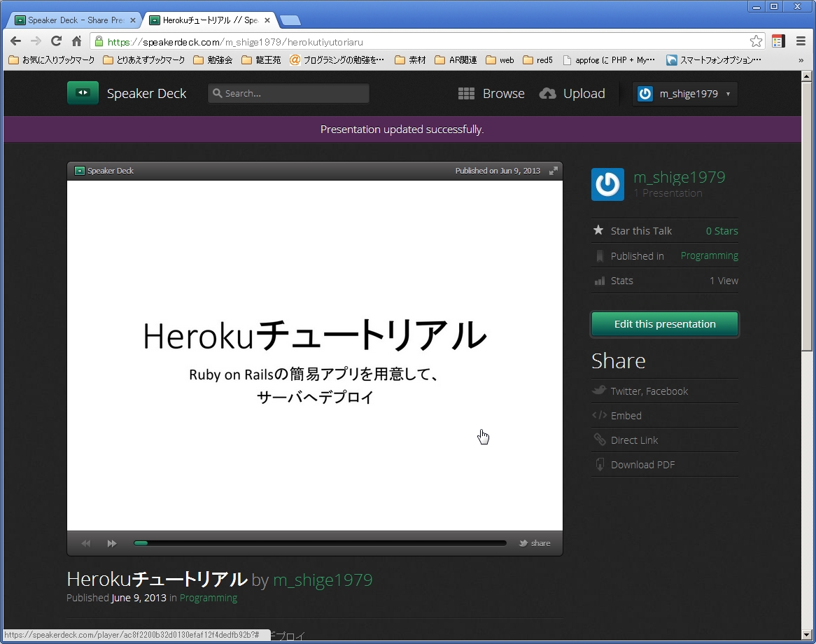Click the Speaker Deck green logo icon

point(83,93)
